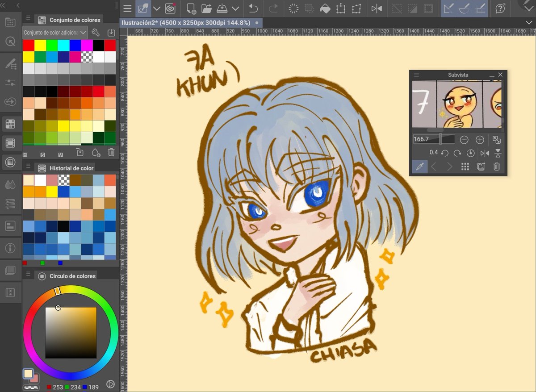Viewport: 536px width, 392px height.
Task: Zoom out in Subvista with the minus button
Action: pos(464,140)
